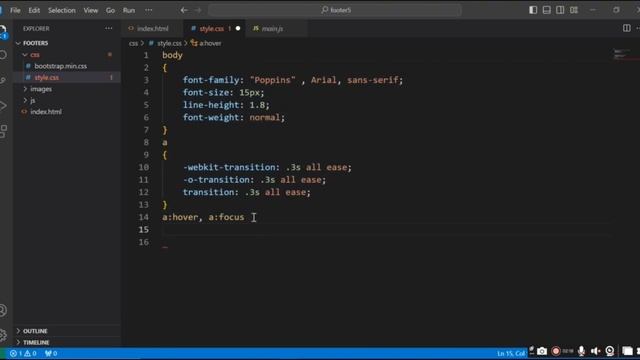This screenshot has width=640, height=360.
Task: Switch to the main.js tab
Action: (x=272, y=29)
